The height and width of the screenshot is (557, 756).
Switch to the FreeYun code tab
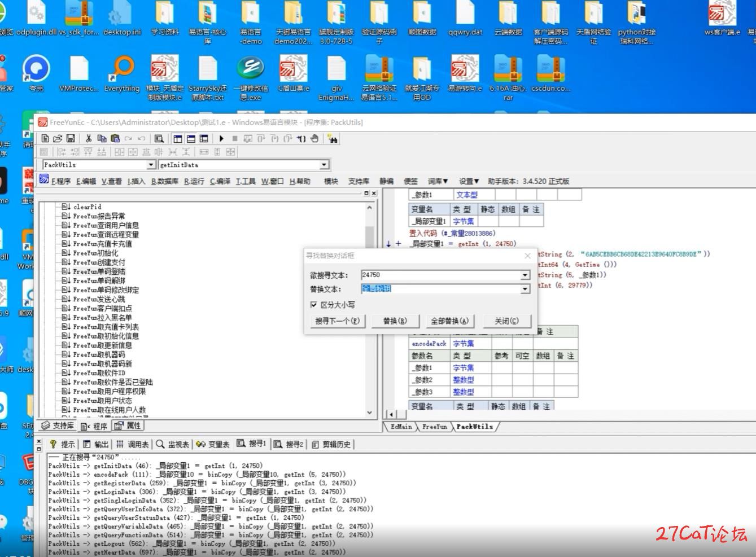click(x=434, y=427)
